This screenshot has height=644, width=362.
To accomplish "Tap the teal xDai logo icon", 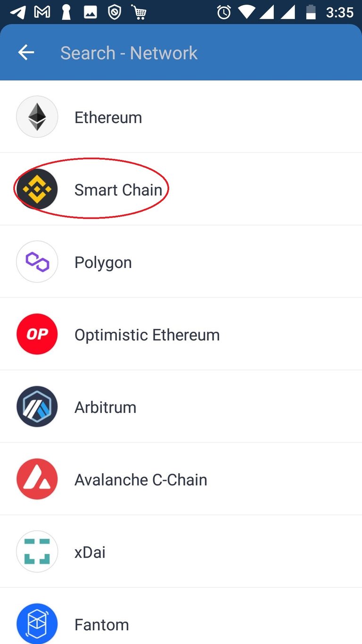I will click(37, 552).
